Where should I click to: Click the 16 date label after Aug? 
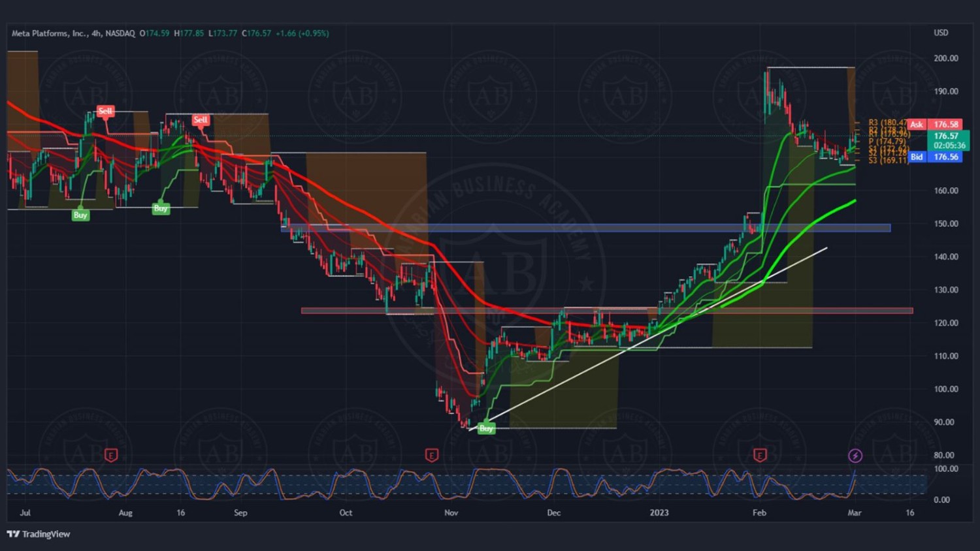click(181, 512)
